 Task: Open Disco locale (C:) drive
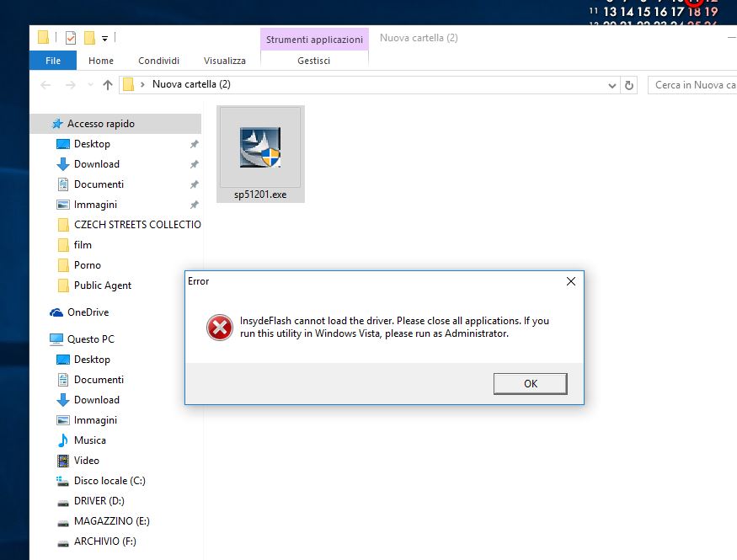pos(109,481)
